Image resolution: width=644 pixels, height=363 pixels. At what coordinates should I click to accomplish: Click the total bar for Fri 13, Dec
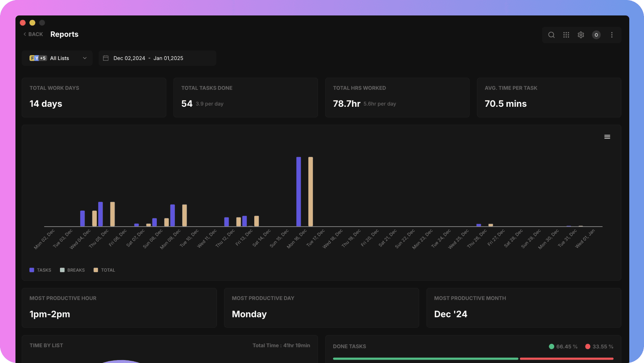coord(256,221)
